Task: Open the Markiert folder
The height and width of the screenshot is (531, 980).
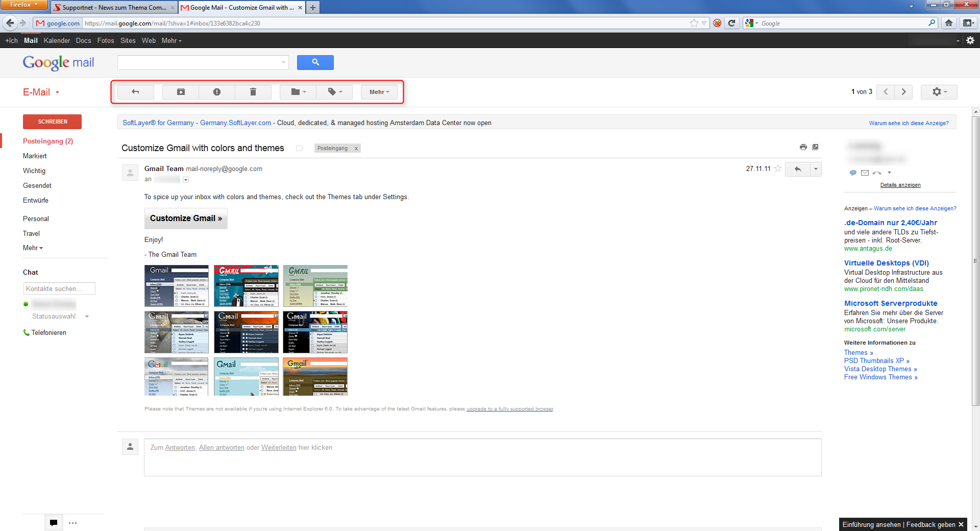Action: coord(35,156)
